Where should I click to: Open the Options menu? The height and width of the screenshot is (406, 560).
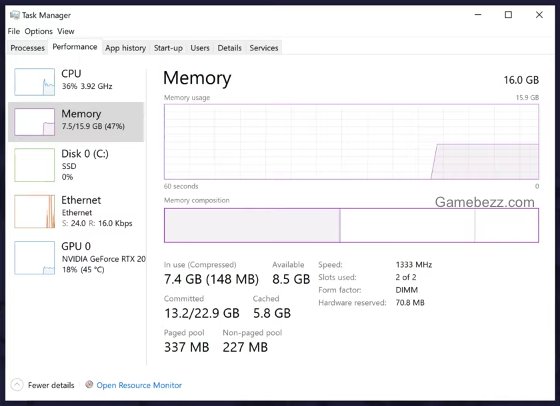(39, 31)
